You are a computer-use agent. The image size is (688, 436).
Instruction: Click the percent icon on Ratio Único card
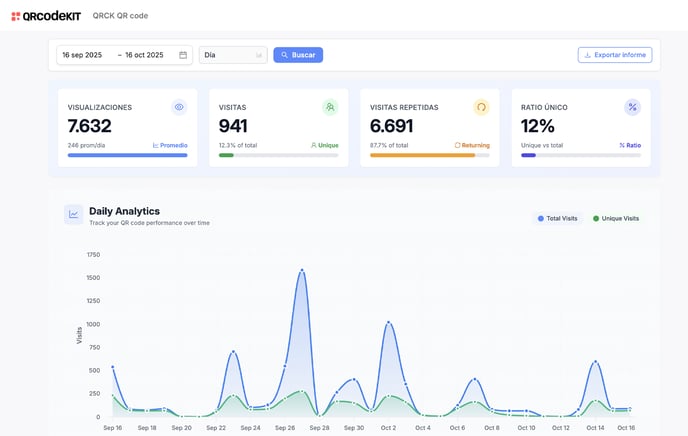(632, 107)
